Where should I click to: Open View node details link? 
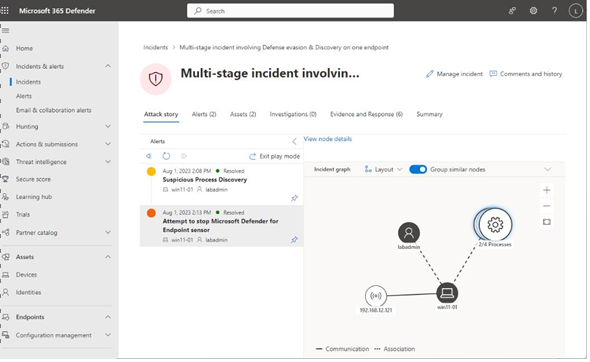click(327, 139)
